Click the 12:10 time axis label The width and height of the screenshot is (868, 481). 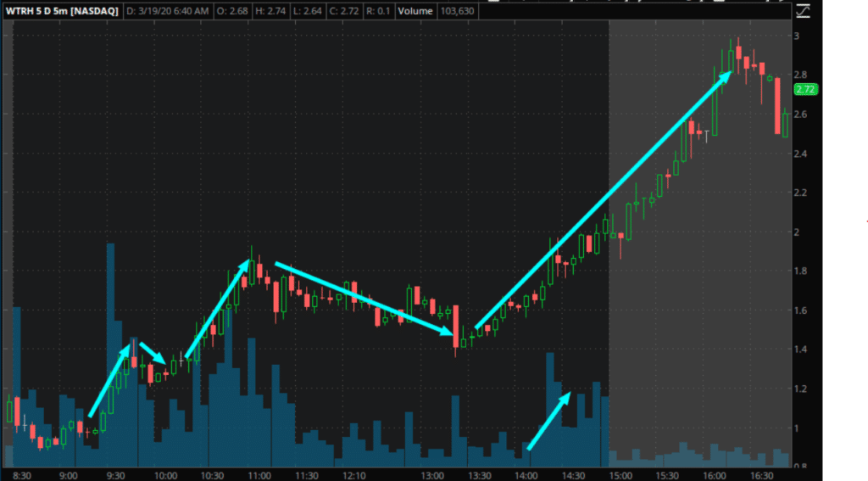[x=353, y=475]
